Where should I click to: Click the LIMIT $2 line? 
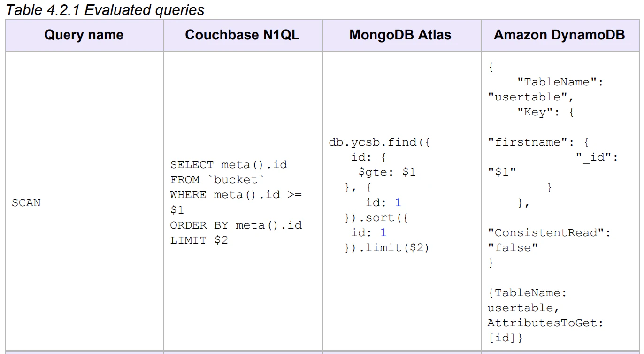click(x=199, y=240)
